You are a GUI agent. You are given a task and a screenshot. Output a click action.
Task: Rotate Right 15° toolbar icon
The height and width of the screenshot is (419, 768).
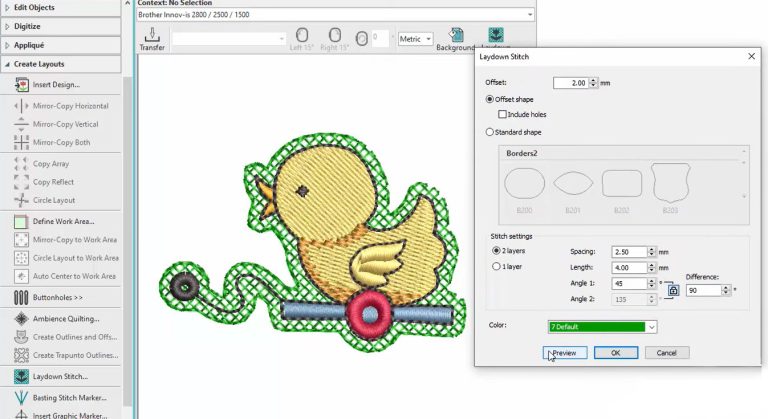[335, 39]
